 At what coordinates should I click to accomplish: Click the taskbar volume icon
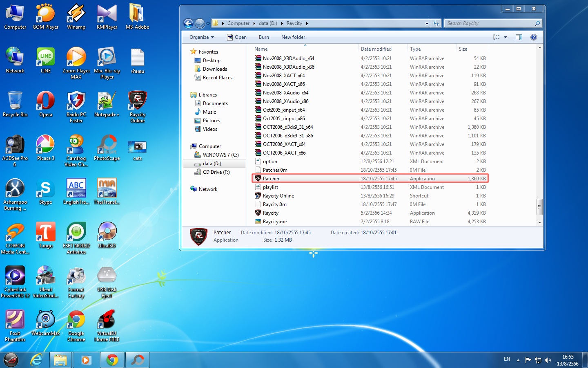[548, 360]
